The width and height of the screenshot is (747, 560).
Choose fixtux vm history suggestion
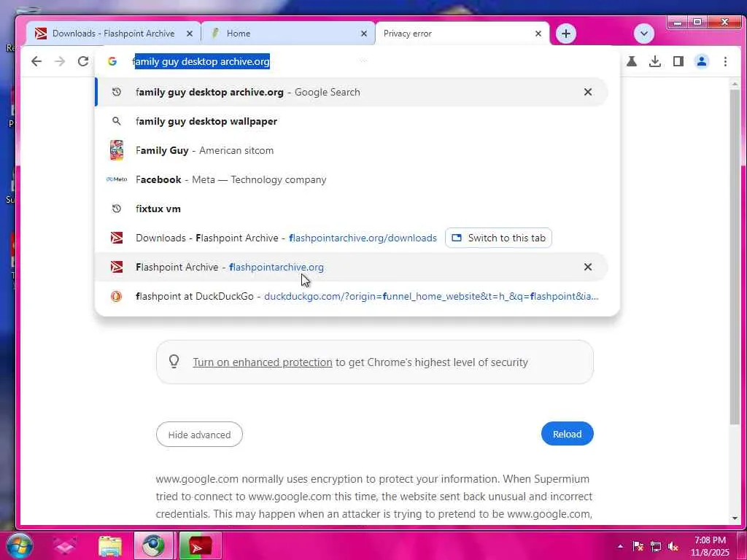[x=352, y=209]
